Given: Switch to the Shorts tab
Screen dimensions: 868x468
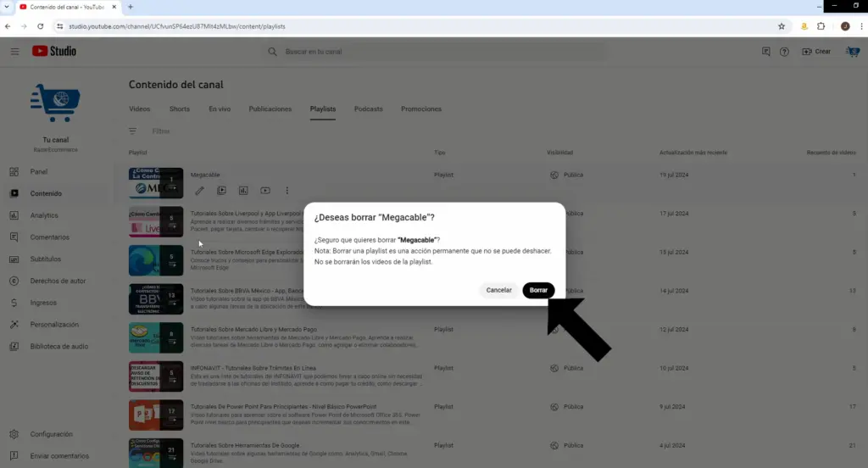Looking at the screenshot, I should (180, 109).
